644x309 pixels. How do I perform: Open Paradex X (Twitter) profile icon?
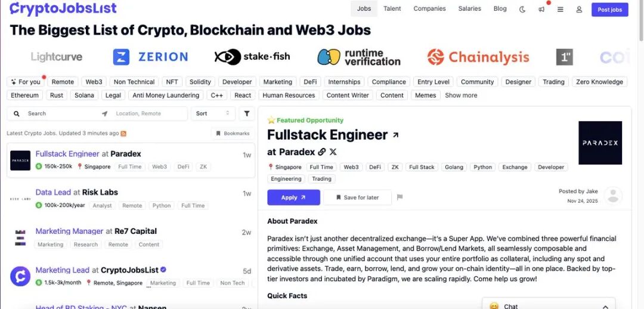click(x=333, y=152)
